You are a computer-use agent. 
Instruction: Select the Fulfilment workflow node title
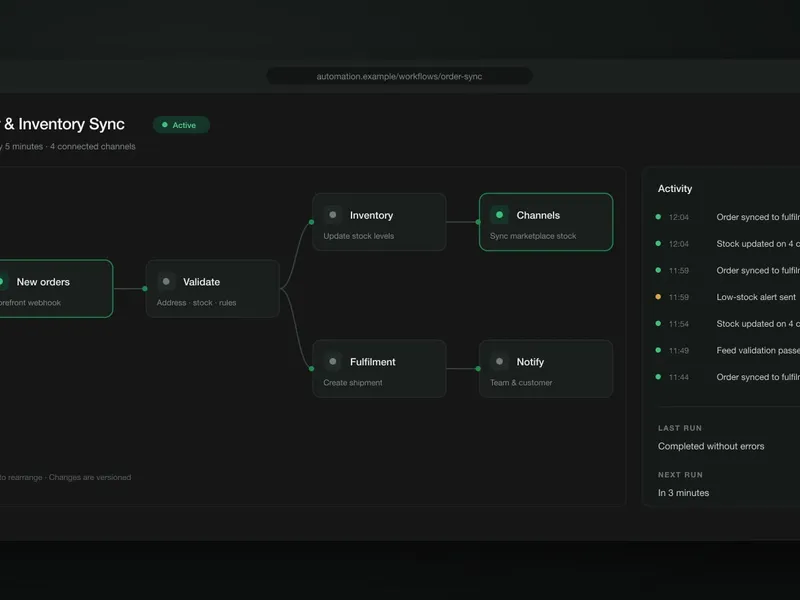pyautogui.click(x=372, y=362)
